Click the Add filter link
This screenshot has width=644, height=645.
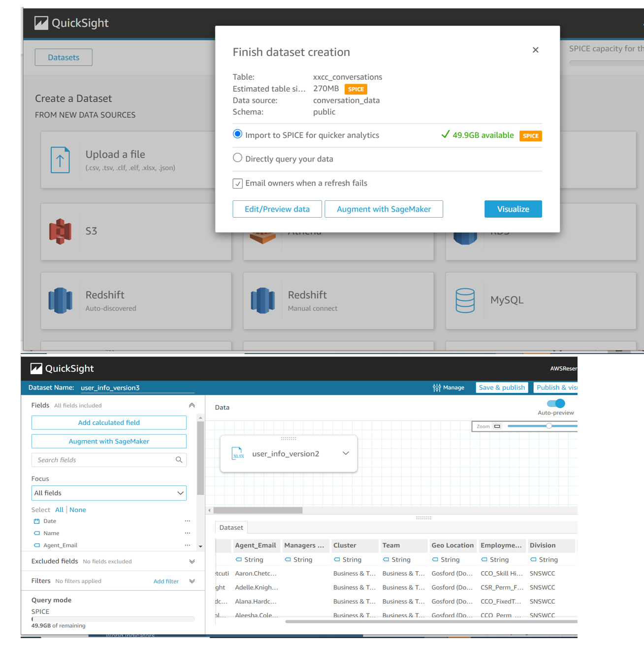pos(166,581)
